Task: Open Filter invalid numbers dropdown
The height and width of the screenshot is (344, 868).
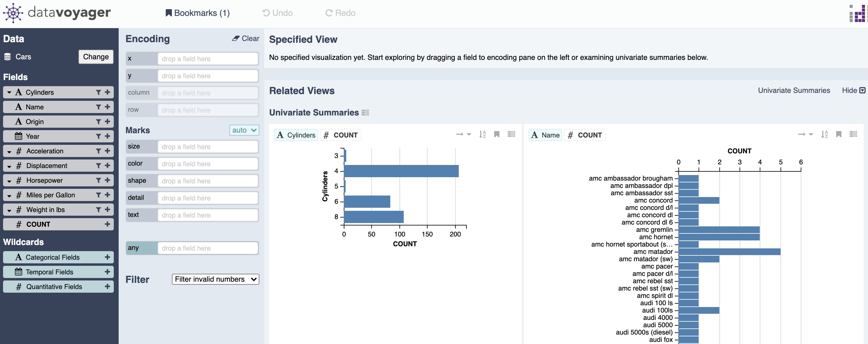Action: 215,279
